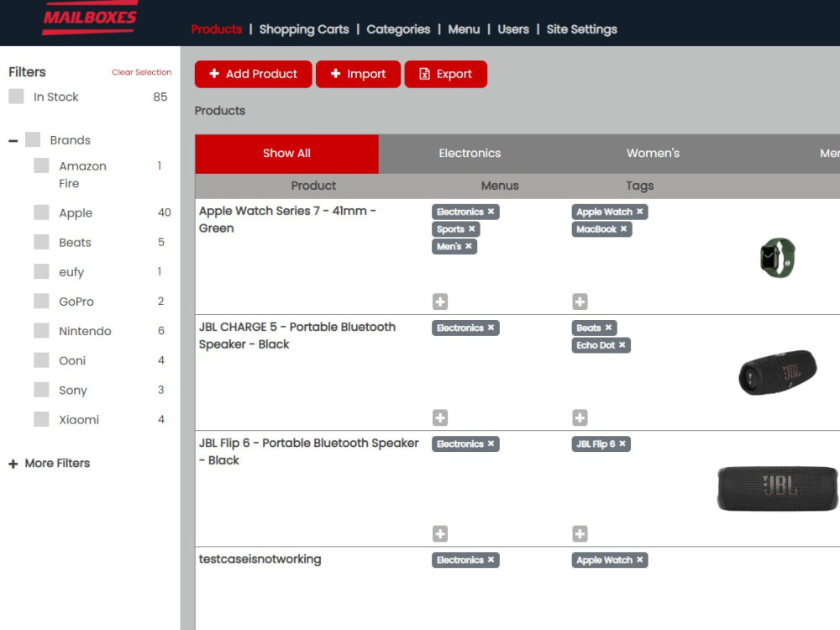
Task: Switch to the Electronics tab
Action: [x=470, y=154]
